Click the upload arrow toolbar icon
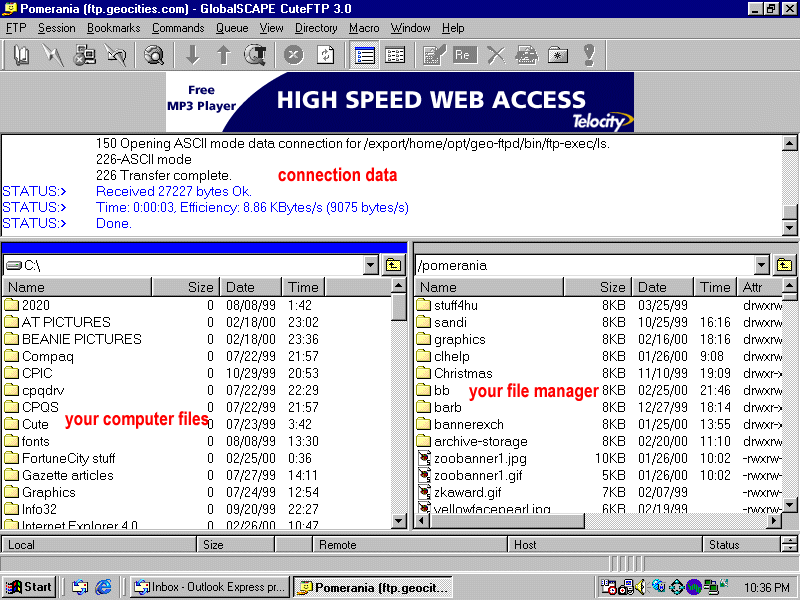The height and width of the screenshot is (600, 800). pos(224,56)
